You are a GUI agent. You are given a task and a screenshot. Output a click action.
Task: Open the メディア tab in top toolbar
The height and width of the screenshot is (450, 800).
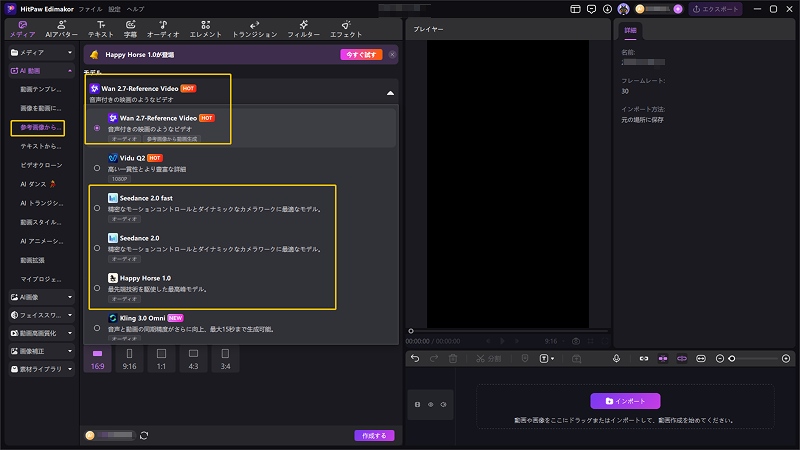point(22,29)
